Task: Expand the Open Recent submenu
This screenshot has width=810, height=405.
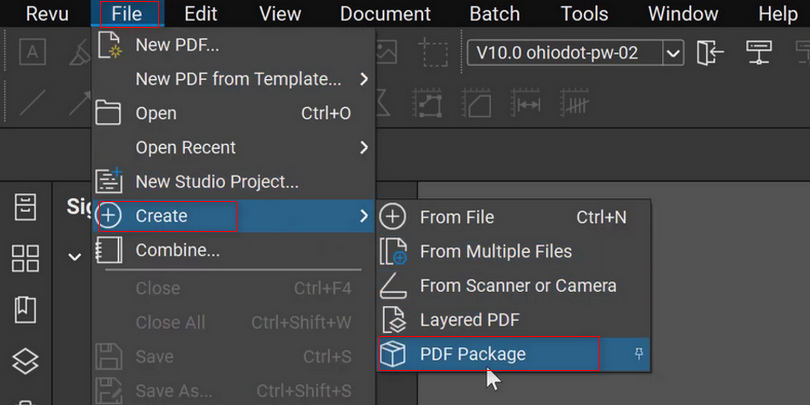Action: 233,148
